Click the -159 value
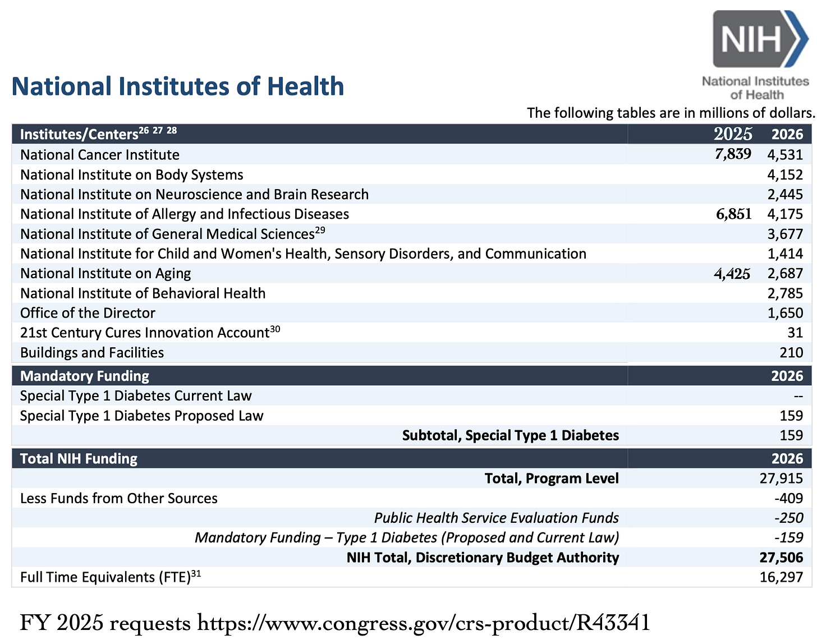 (788, 537)
